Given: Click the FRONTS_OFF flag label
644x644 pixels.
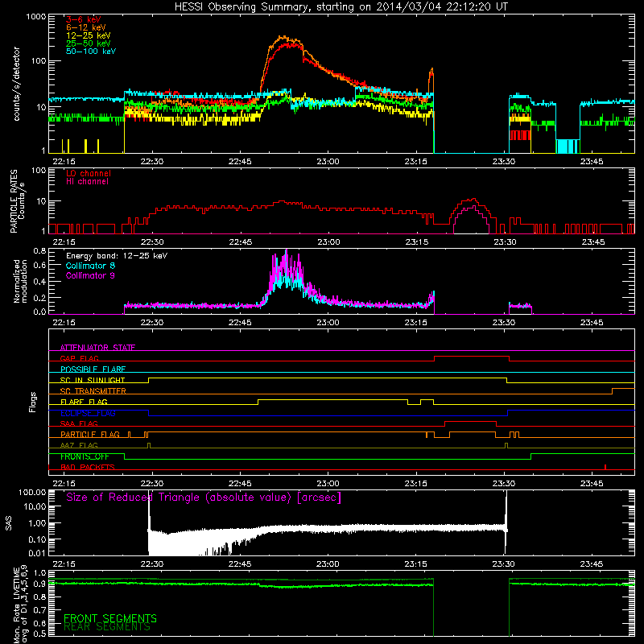Looking at the screenshot, I should (x=85, y=456).
